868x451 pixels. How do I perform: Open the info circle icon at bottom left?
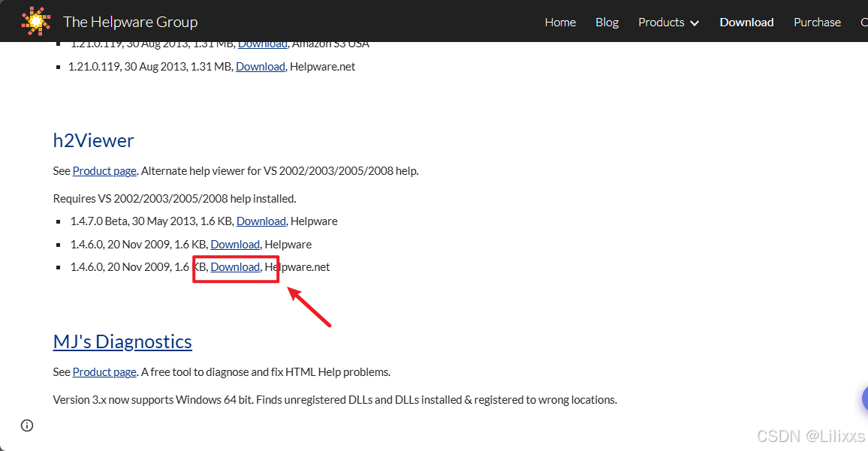(x=27, y=425)
